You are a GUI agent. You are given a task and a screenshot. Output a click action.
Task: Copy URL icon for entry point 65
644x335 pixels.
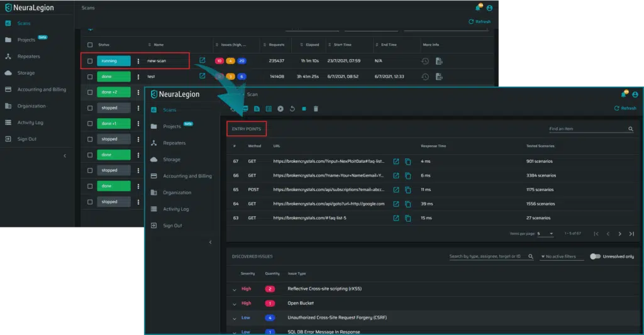[x=408, y=190]
